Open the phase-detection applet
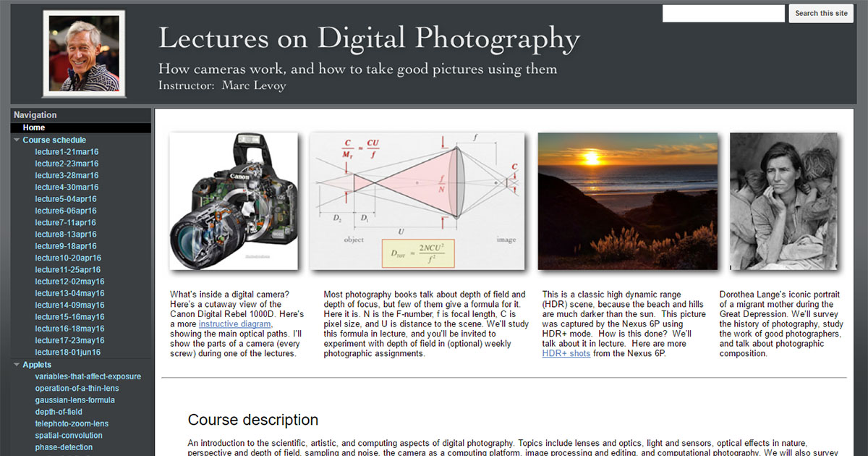This screenshot has width=868, height=456. pos(62,447)
